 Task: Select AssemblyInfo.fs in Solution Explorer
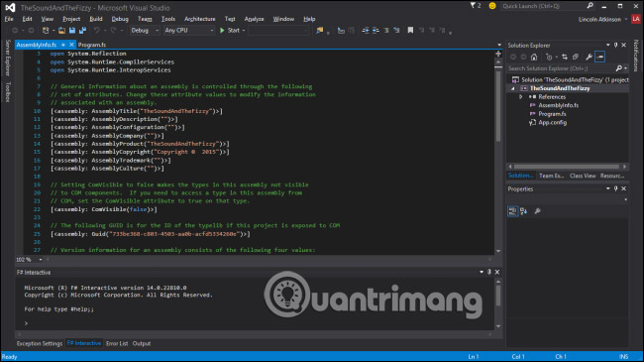(558, 105)
